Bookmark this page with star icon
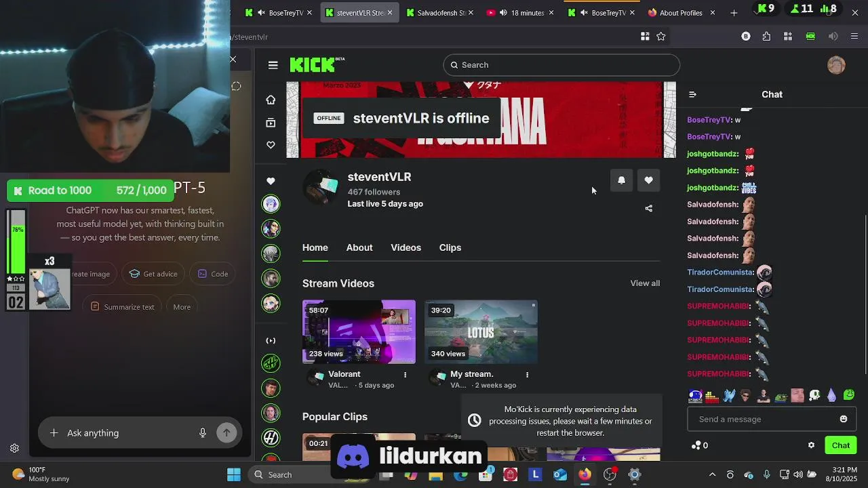 click(x=661, y=37)
